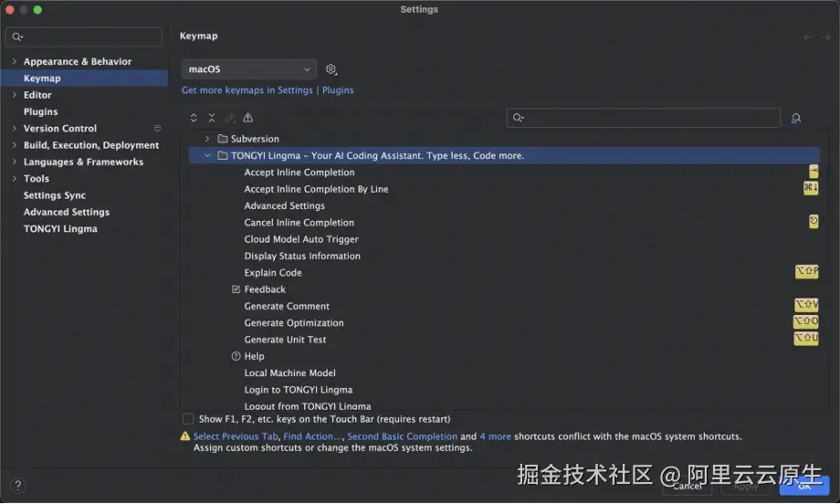Click the Help question-mark row icon
The image size is (840, 504).
click(x=236, y=357)
